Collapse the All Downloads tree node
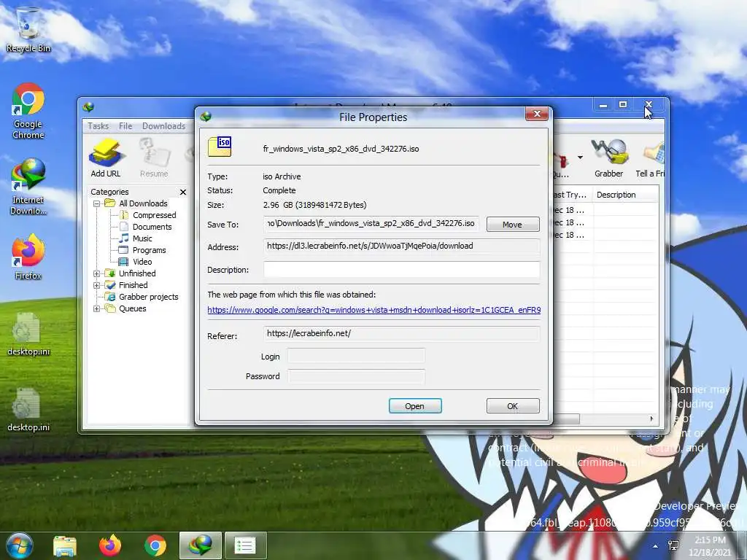The image size is (747, 560). [x=97, y=203]
